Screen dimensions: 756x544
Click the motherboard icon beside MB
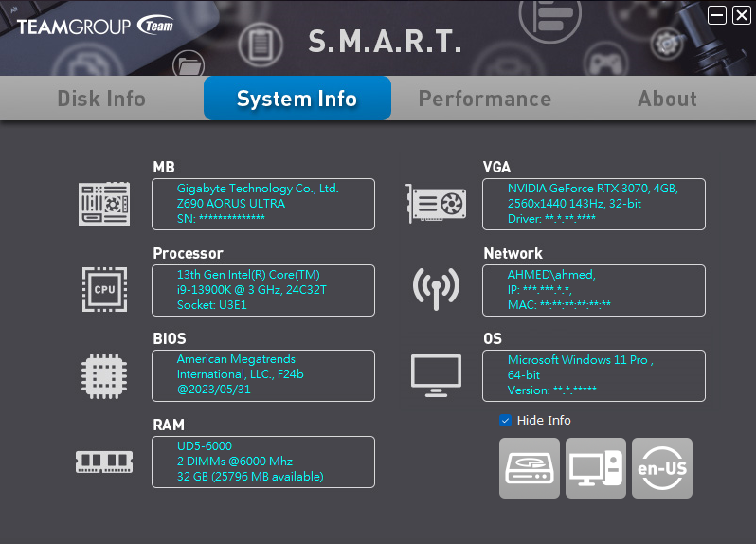point(103,204)
